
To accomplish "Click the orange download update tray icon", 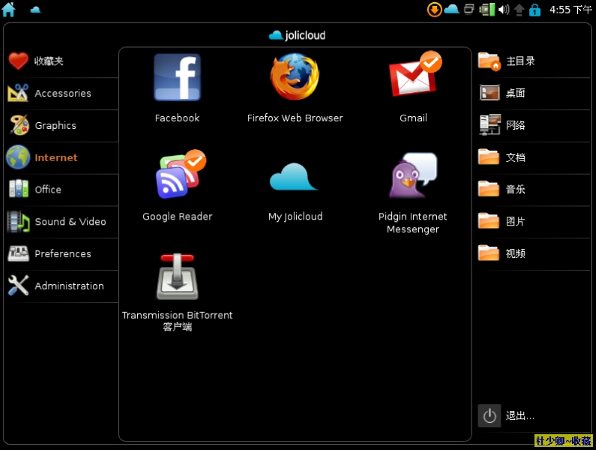I will click(434, 10).
